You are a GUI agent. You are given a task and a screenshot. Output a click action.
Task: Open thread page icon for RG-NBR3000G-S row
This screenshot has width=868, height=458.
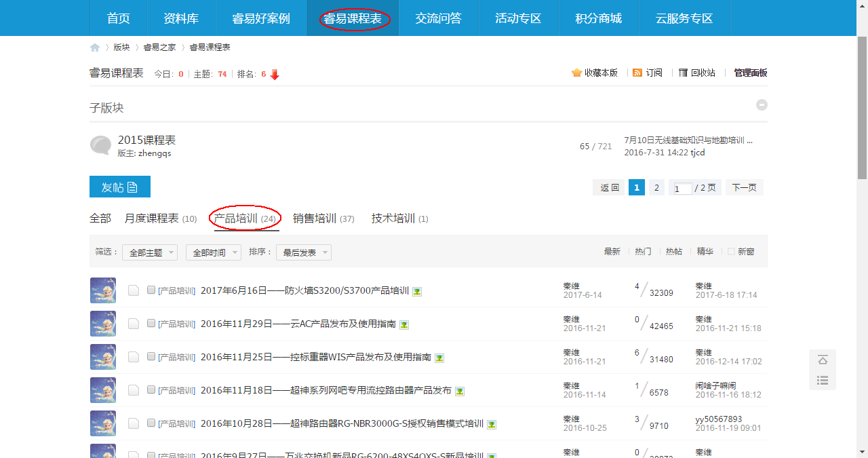[x=134, y=423]
